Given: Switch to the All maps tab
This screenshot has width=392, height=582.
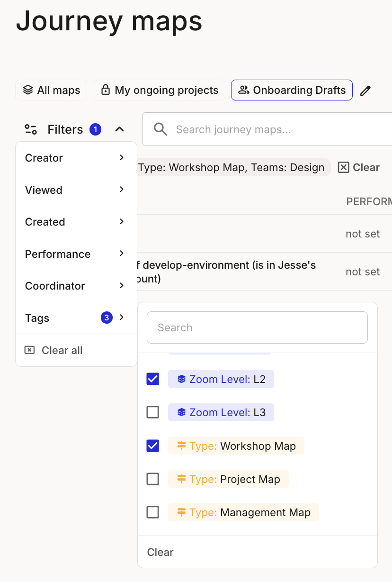Looking at the screenshot, I should click(x=51, y=90).
